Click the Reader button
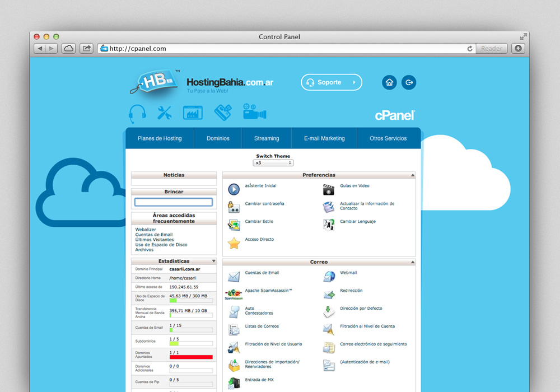 (x=492, y=49)
